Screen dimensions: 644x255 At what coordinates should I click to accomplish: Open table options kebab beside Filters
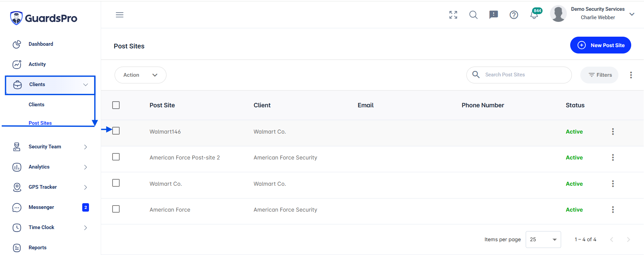pyautogui.click(x=631, y=75)
